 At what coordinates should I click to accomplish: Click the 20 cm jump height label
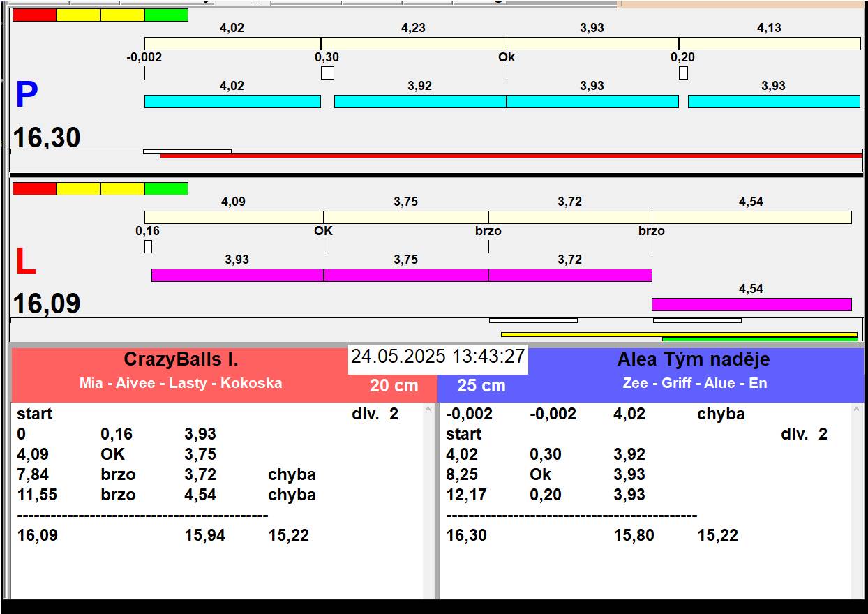click(x=394, y=385)
